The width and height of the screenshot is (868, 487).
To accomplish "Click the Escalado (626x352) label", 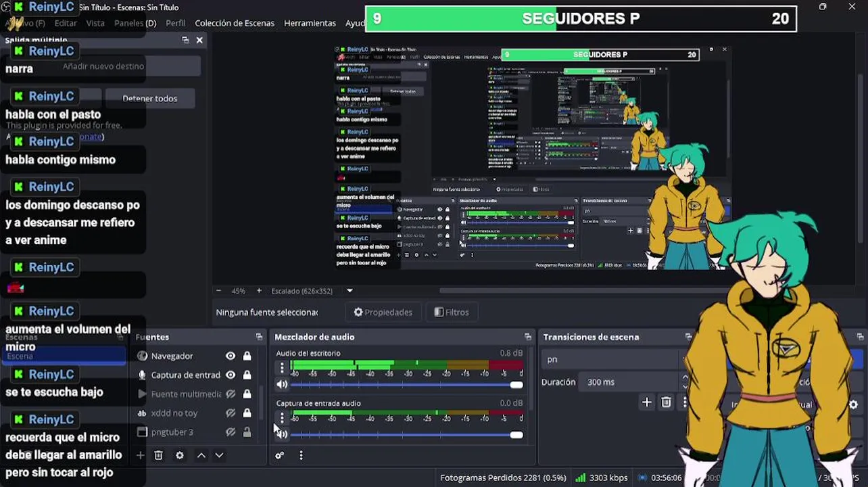I will 302,291.
